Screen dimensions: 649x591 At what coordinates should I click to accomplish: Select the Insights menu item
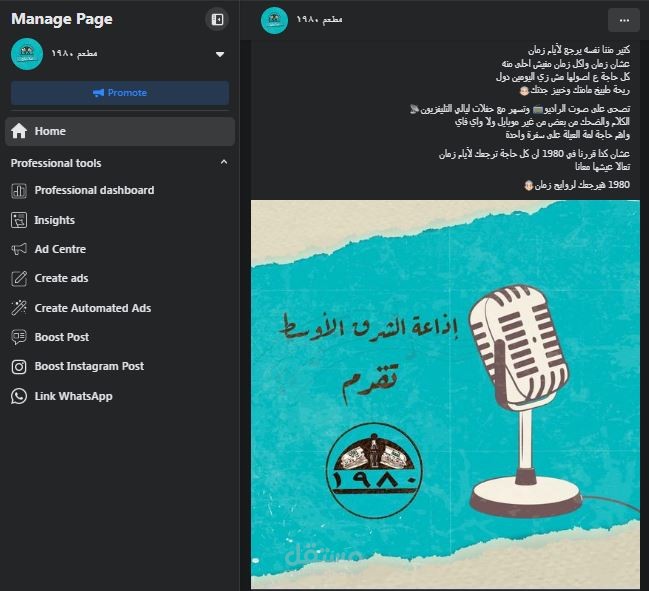pyautogui.click(x=120, y=220)
